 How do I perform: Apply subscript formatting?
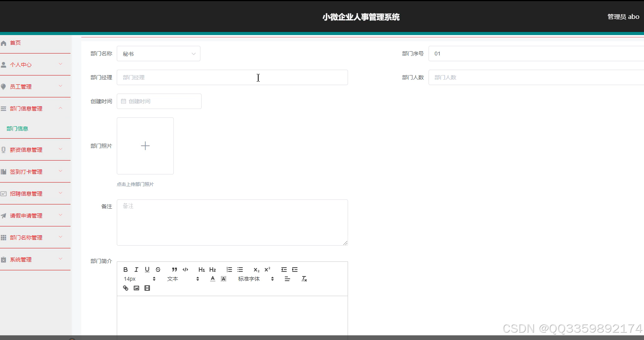[x=256, y=270]
